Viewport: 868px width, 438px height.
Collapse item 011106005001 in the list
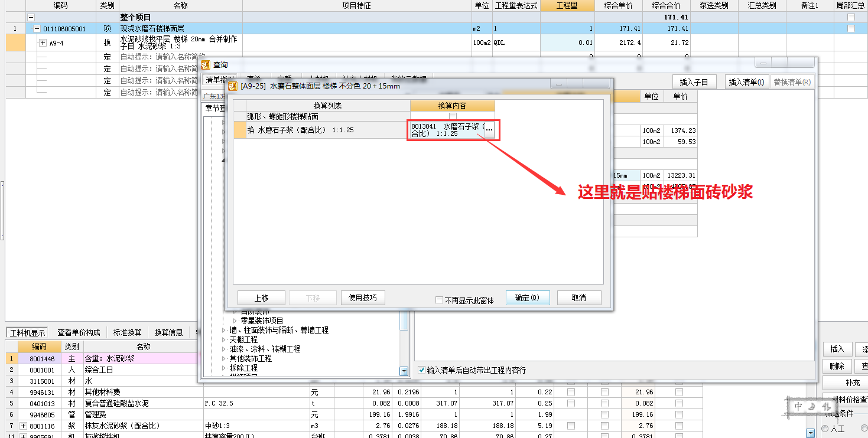click(37, 28)
